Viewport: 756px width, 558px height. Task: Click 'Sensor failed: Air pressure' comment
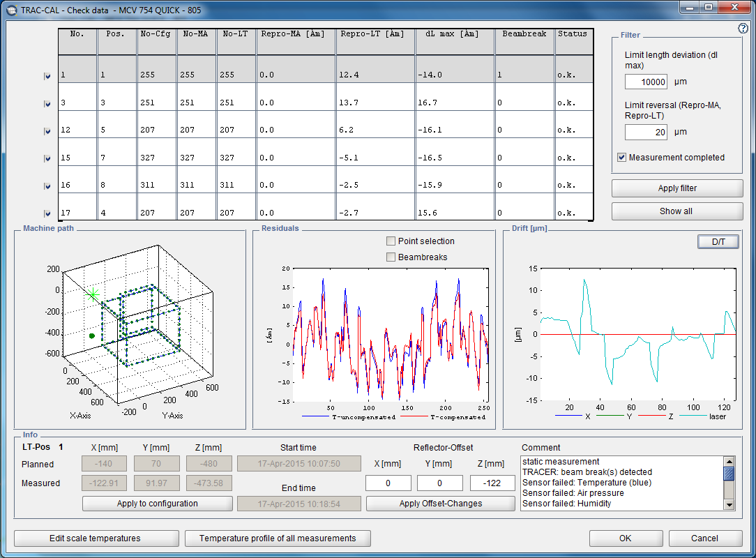[573, 493]
